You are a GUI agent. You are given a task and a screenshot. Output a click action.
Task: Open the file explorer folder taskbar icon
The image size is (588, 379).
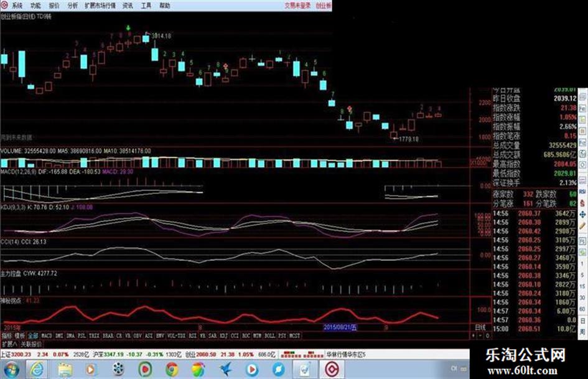coord(65,370)
